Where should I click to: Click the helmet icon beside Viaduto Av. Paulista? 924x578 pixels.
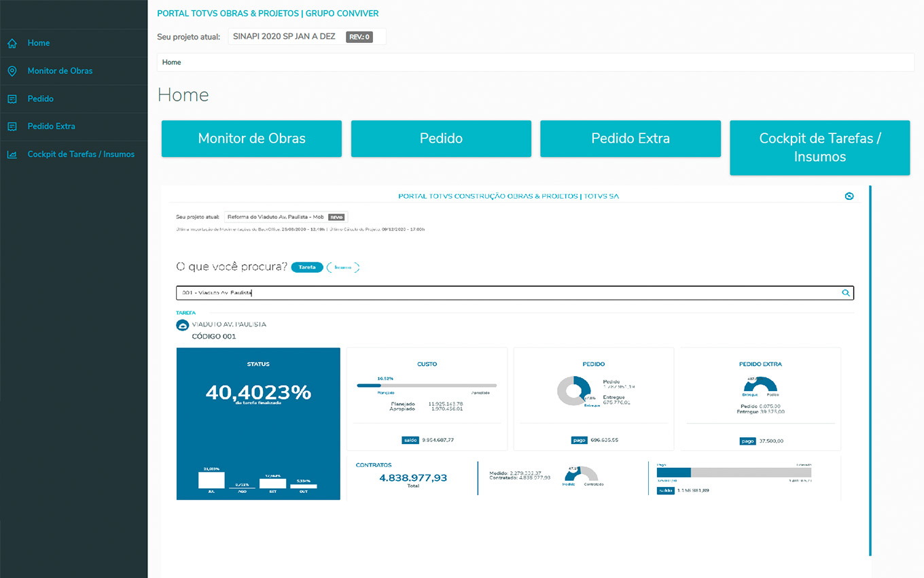click(182, 325)
